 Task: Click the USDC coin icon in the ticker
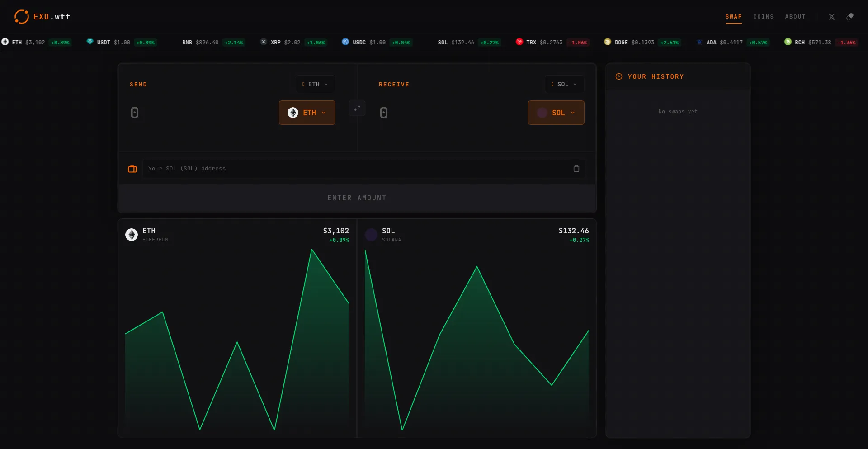(x=345, y=42)
